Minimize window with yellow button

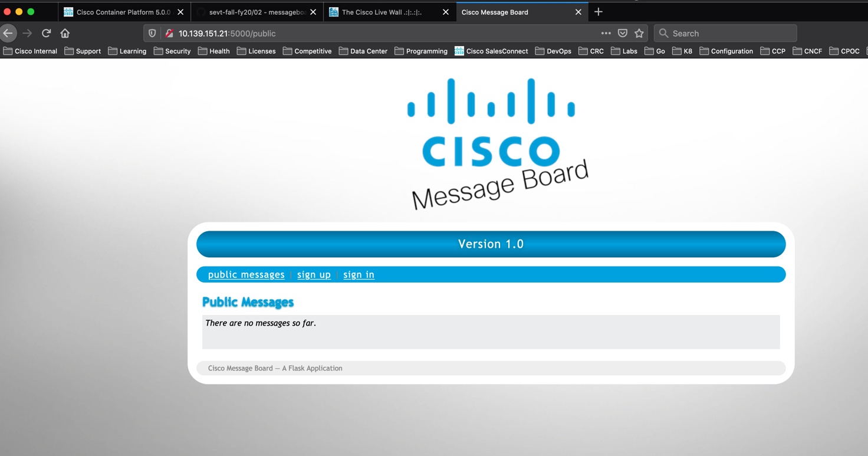[19, 12]
